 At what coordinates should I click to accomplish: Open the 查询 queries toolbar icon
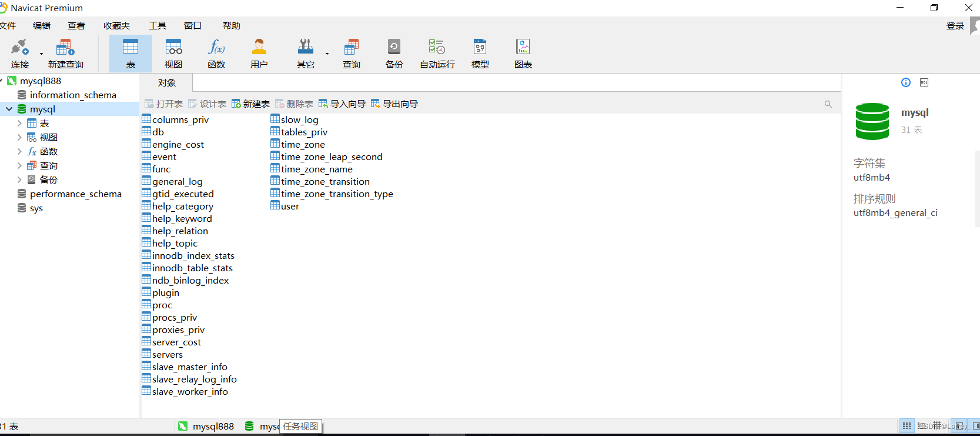(x=352, y=54)
